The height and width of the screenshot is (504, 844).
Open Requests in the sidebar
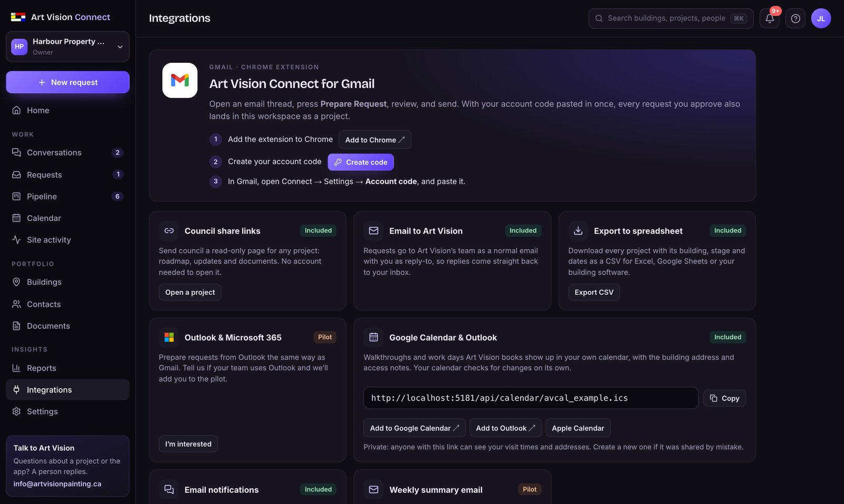pos(68,175)
